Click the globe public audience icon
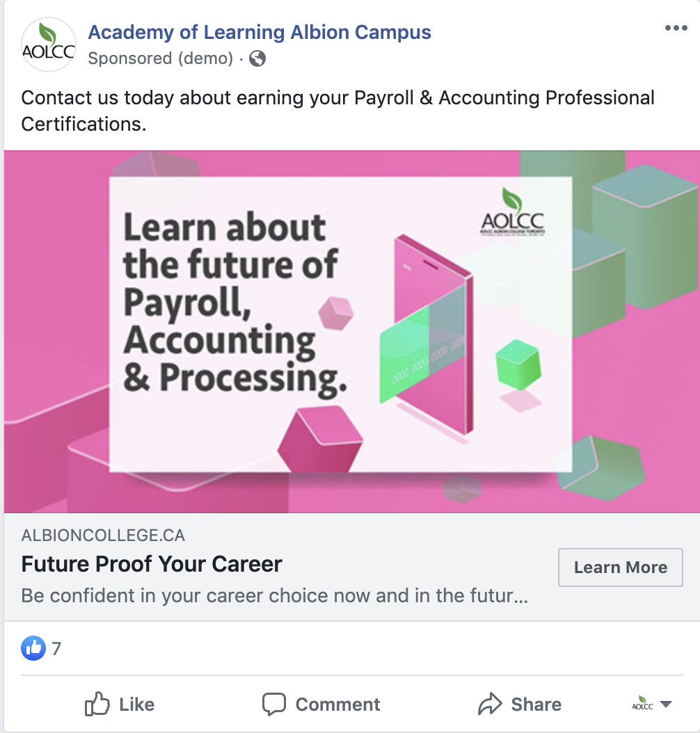 (257, 58)
